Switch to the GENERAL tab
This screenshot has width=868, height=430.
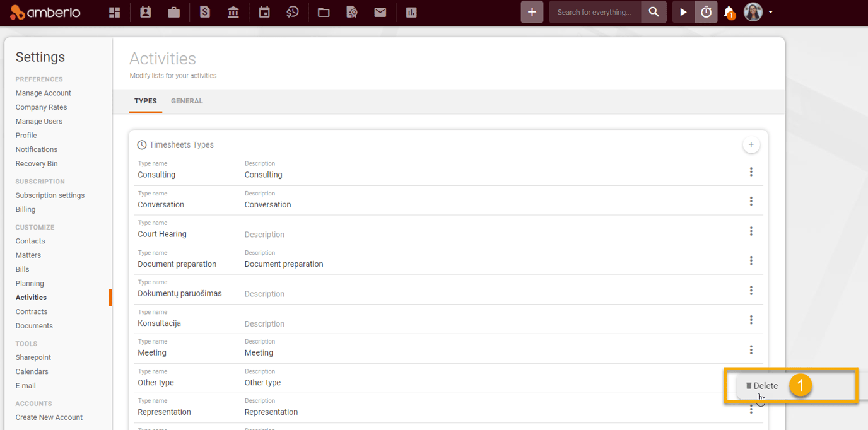pos(187,101)
